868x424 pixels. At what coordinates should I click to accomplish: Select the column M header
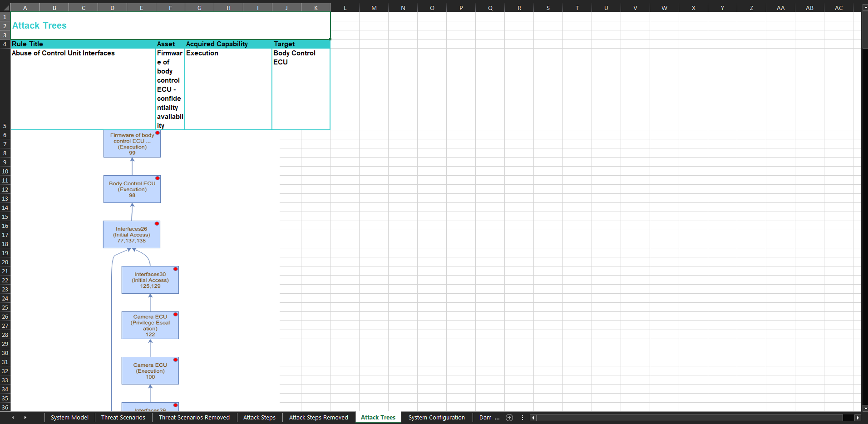(x=374, y=8)
